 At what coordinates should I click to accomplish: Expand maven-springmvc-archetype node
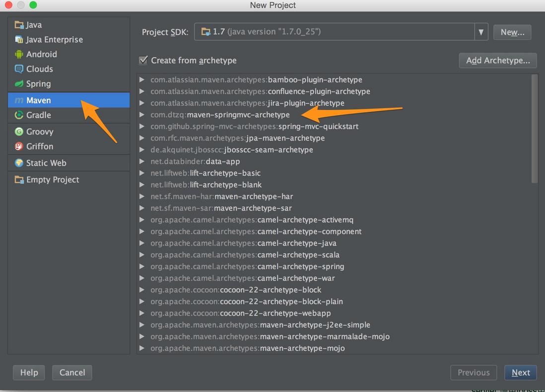click(142, 115)
